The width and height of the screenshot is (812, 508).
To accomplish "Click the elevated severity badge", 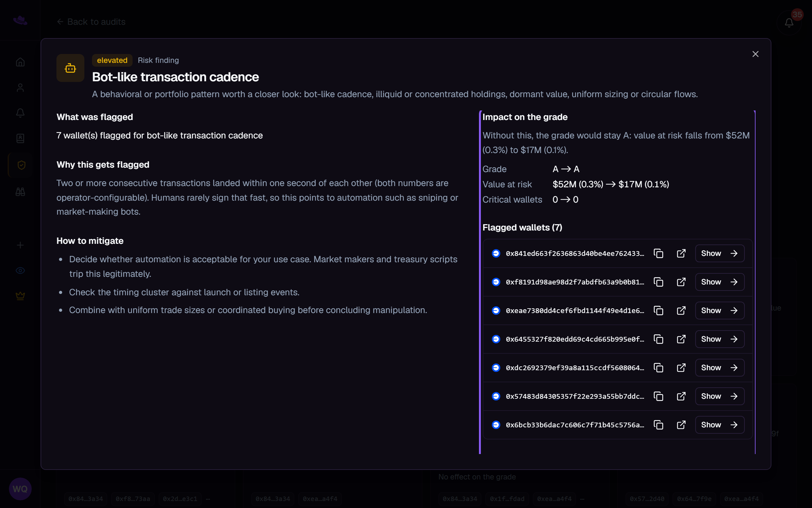I will (112, 60).
